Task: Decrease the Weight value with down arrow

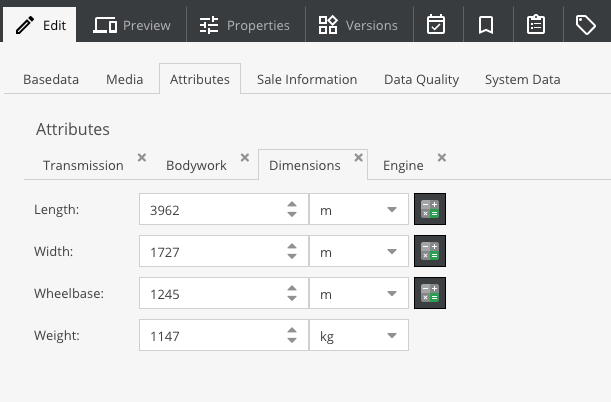Action: click(292, 340)
